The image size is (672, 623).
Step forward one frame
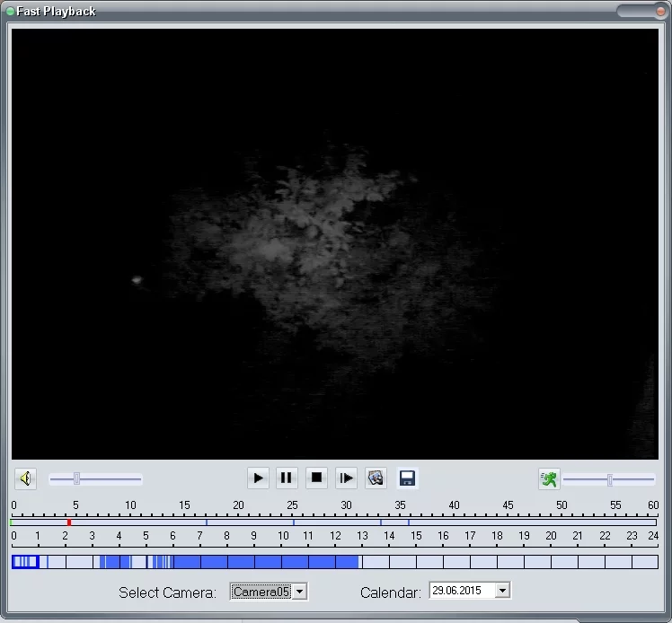click(346, 478)
